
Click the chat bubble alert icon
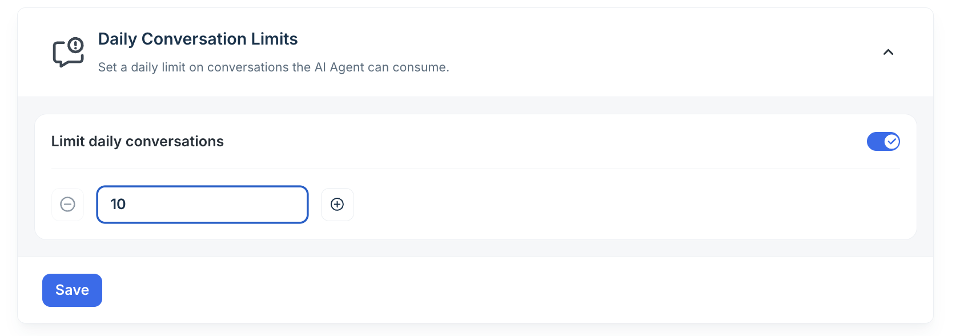point(69,52)
